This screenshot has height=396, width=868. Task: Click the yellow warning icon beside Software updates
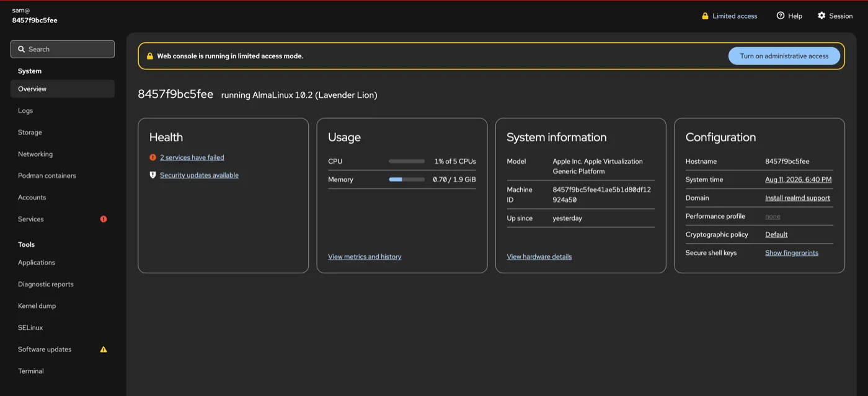click(104, 349)
